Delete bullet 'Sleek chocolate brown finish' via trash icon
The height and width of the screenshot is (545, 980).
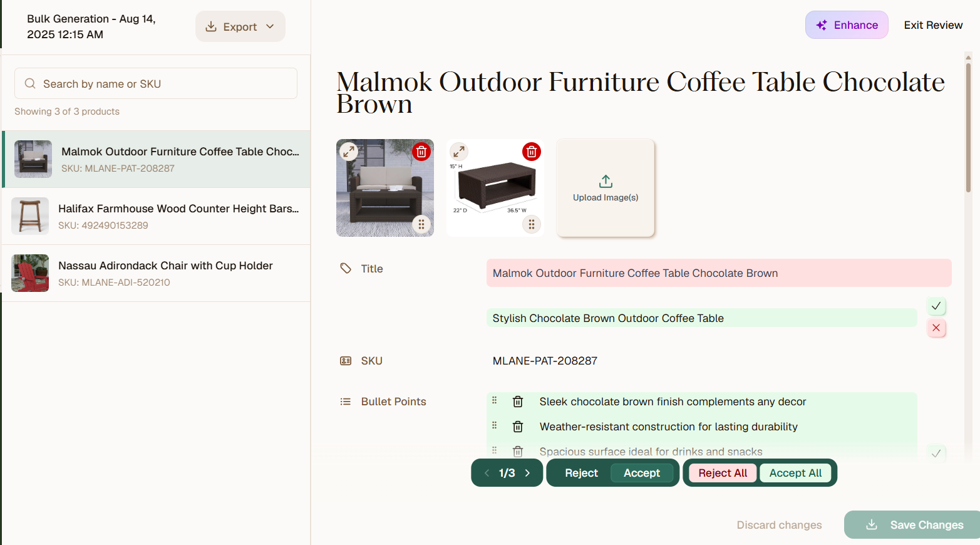518,402
